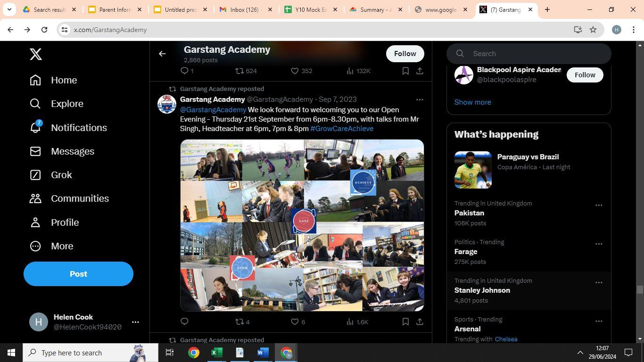644x362 pixels.
Task: View analytics showing 1.6K views
Action: pyautogui.click(x=357, y=322)
